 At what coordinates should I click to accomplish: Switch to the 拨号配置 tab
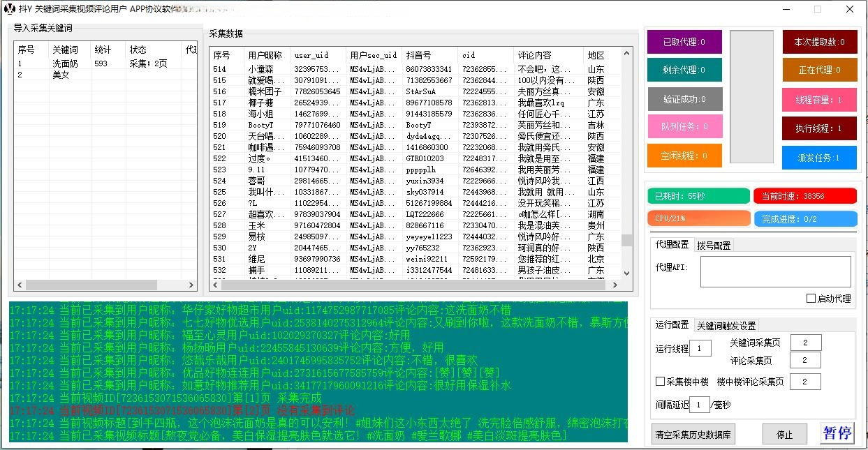pyautogui.click(x=714, y=246)
